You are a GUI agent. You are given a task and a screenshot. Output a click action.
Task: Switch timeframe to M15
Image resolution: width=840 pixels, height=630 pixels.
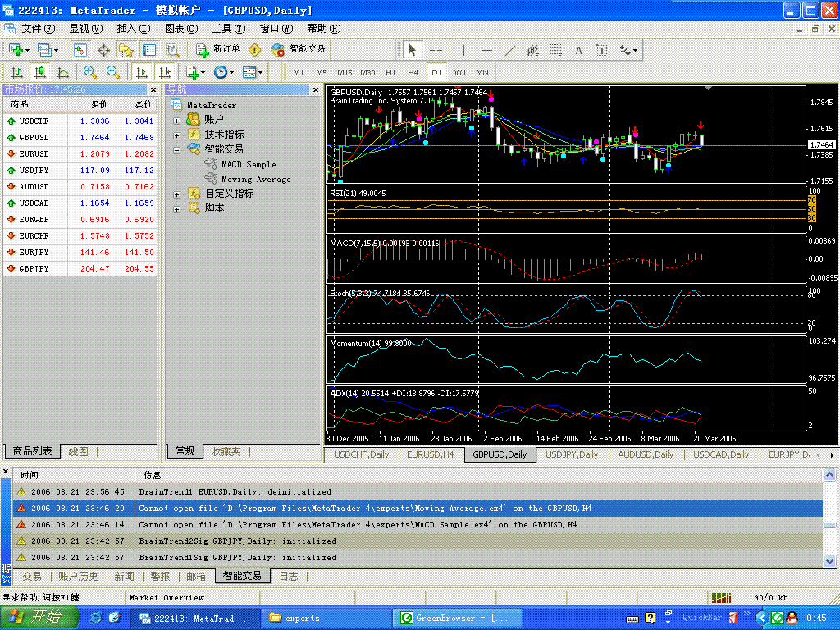pyautogui.click(x=345, y=72)
